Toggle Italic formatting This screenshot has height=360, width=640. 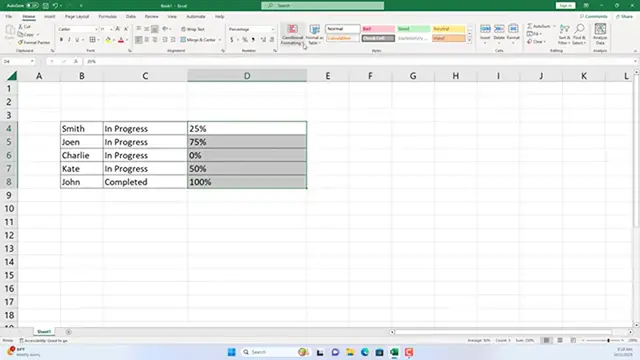click(69, 40)
